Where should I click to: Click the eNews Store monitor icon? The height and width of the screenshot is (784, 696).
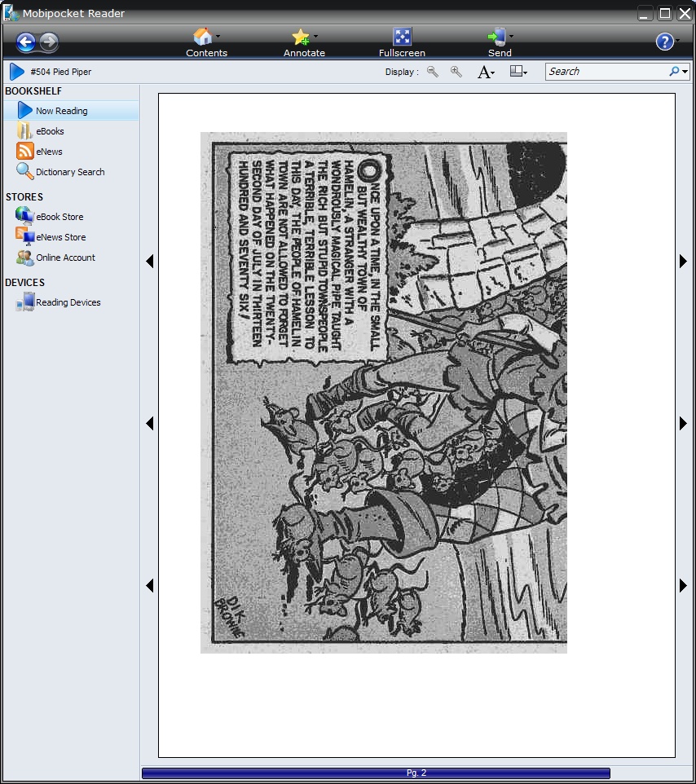click(25, 236)
